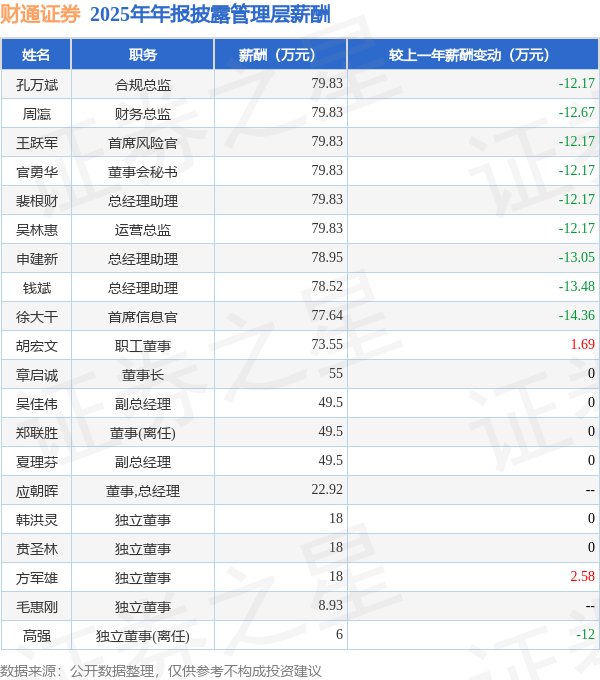Select the name 胡宏文

[x=37, y=346]
